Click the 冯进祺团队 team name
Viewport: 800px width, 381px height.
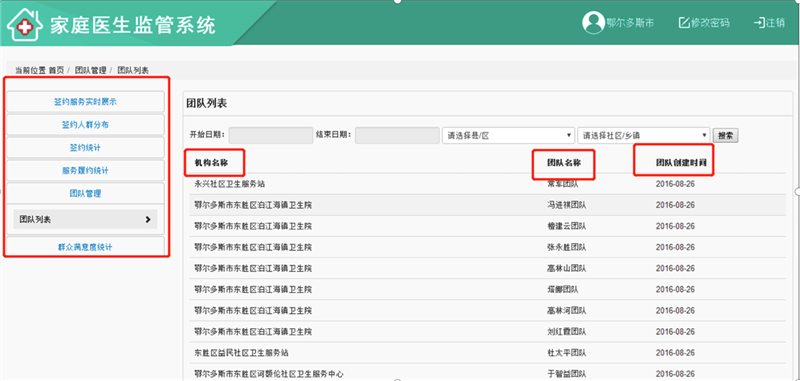pyautogui.click(x=566, y=205)
